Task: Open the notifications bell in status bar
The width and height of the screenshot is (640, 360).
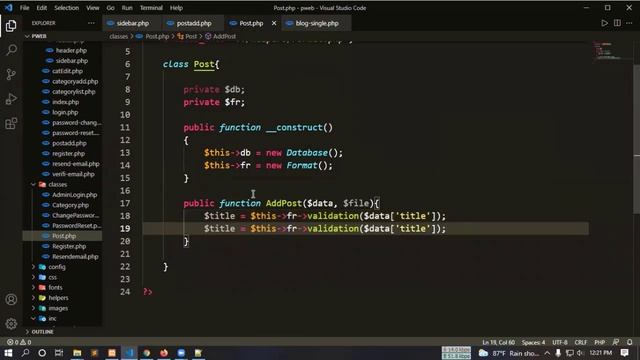Action: tap(630, 342)
